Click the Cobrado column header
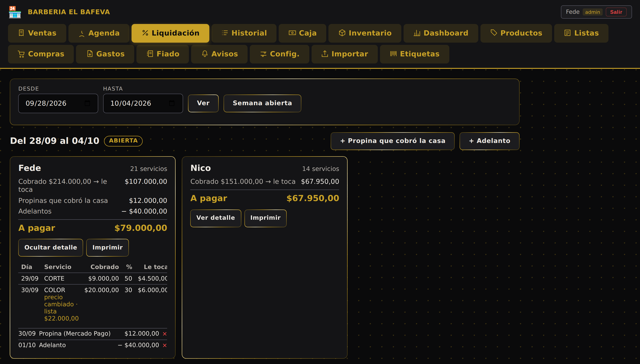This screenshot has height=364, width=640. (105, 267)
